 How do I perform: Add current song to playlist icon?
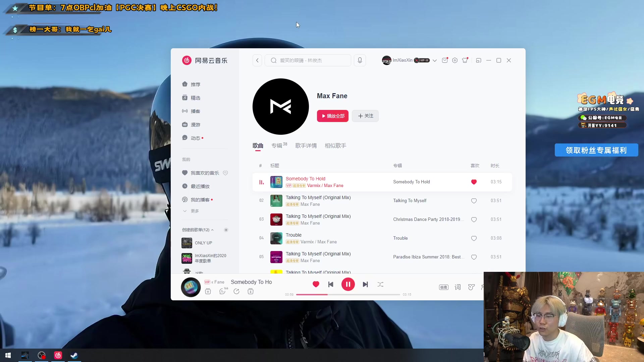pos(208,291)
